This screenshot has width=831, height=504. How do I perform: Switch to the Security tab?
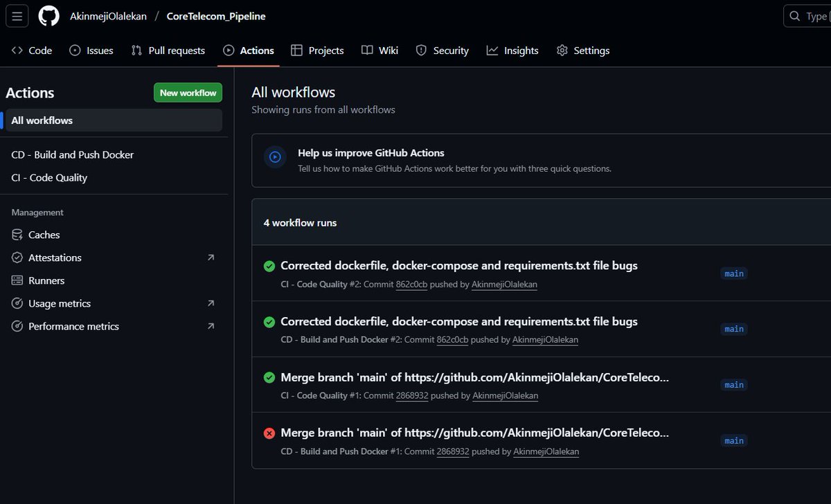pos(442,51)
